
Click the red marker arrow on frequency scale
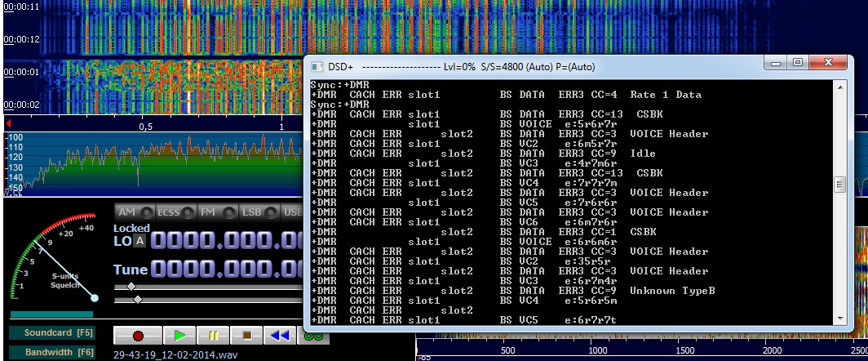(8, 123)
